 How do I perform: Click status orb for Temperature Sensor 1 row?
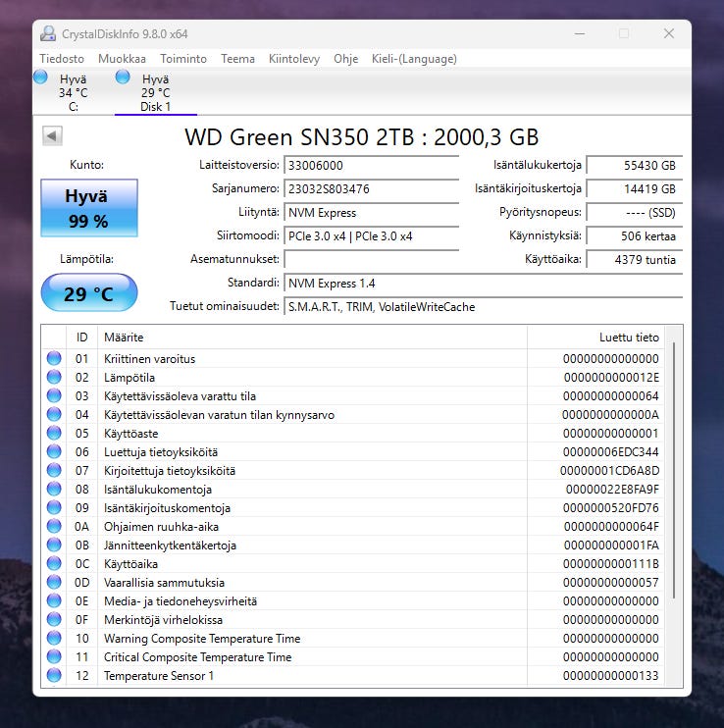click(54, 675)
